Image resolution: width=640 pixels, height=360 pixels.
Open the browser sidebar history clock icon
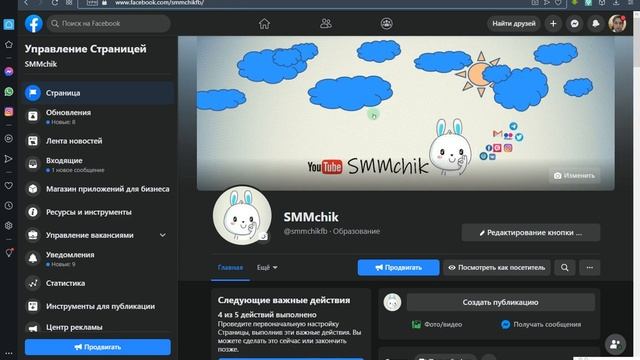[x=9, y=205]
